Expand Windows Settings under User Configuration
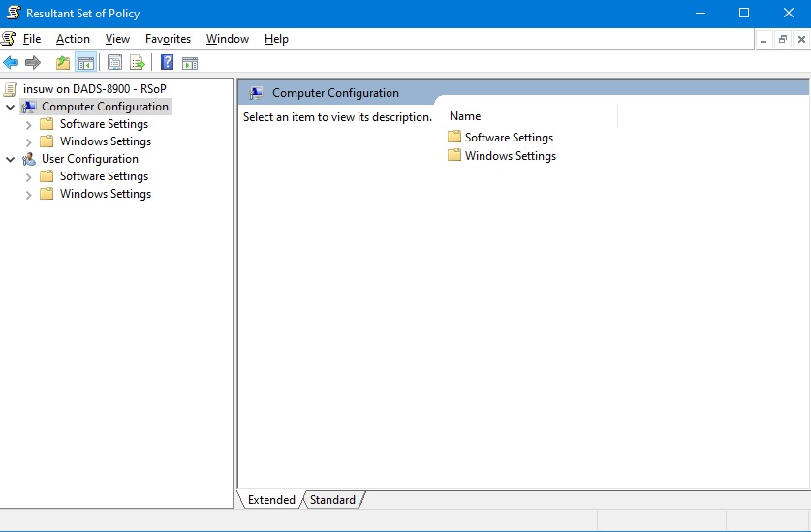 [x=28, y=195]
